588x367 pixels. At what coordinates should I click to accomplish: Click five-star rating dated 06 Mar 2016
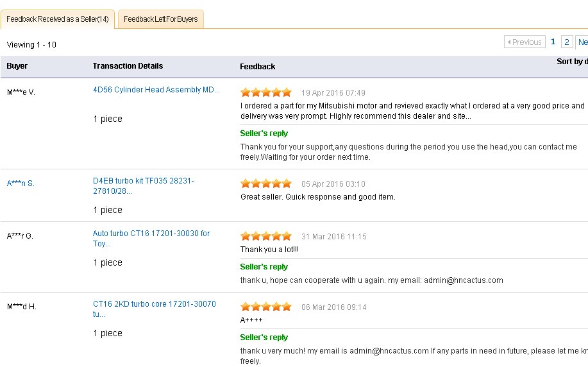pyautogui.click(x=265, y=307)
